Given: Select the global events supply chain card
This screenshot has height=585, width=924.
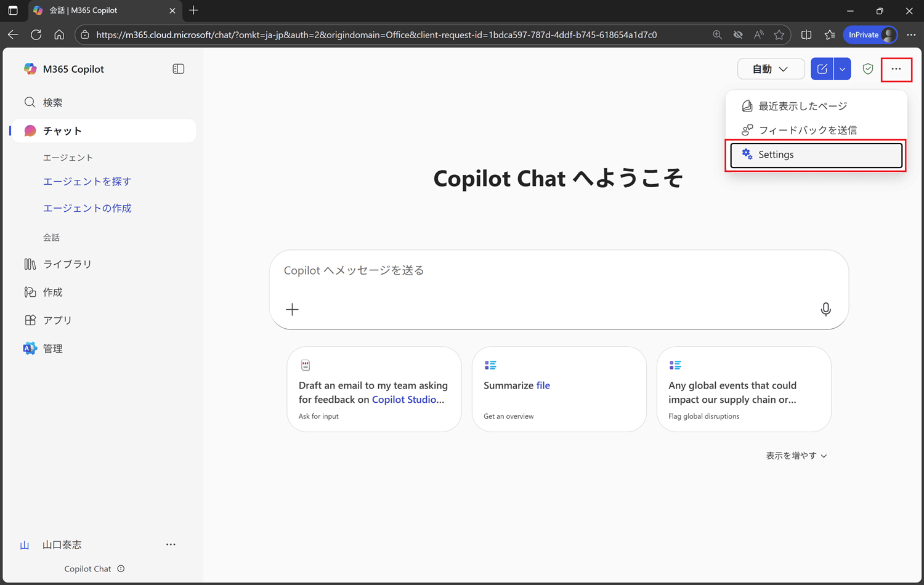Looking at the screenshot, I should click(744, 389).
